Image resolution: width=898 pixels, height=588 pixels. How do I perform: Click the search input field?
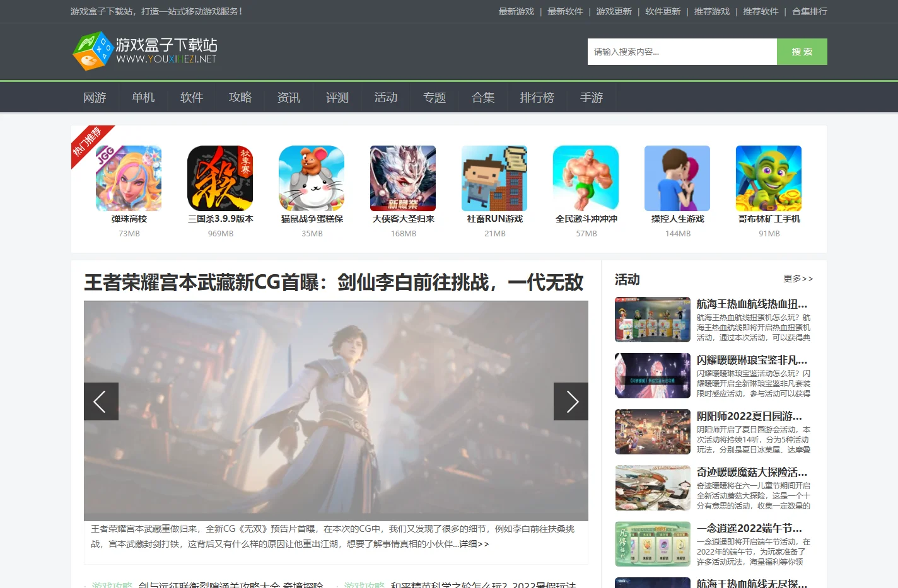[x=682, y=52]
